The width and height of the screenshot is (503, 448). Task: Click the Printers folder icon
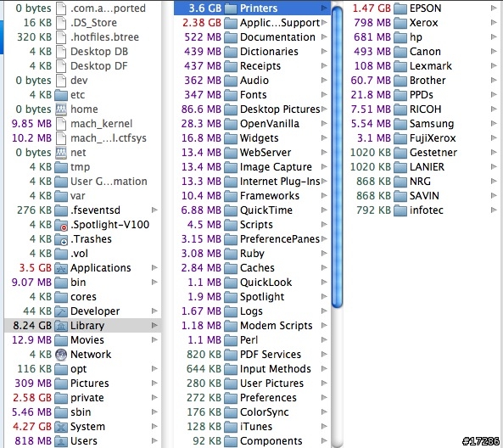click(x=231, y=8)
